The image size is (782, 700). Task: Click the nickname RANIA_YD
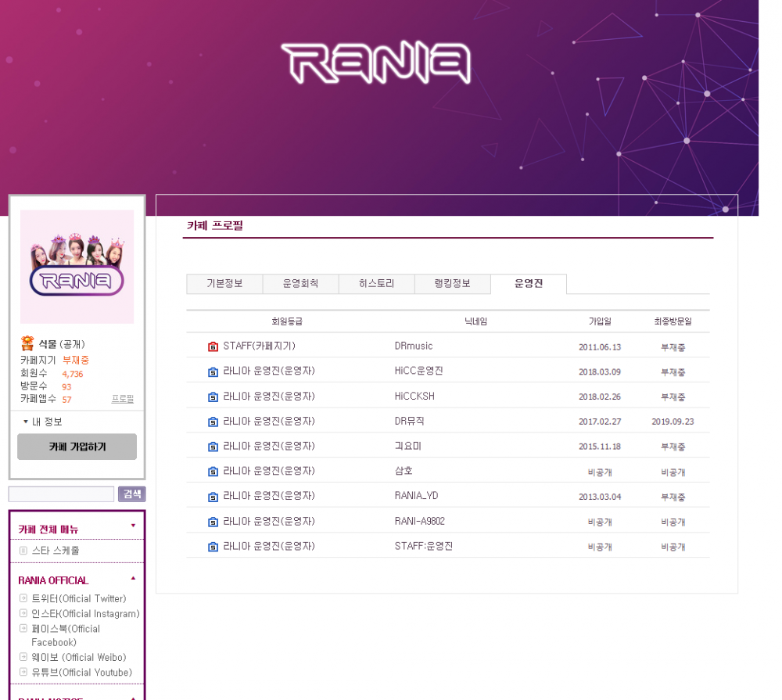(417, 495)
